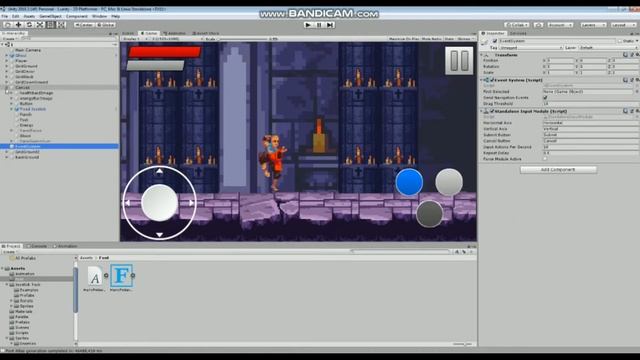Toggle the Center pivot mode button

coord(84,25)
